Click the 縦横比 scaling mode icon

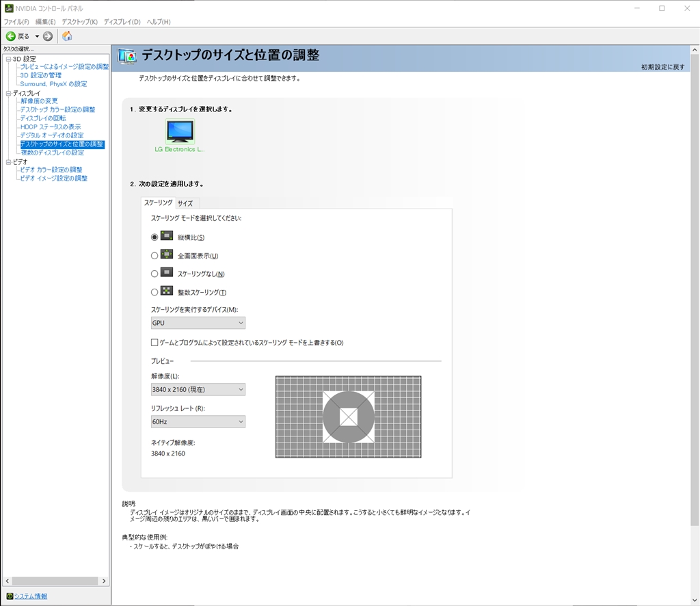click(167, 235)
